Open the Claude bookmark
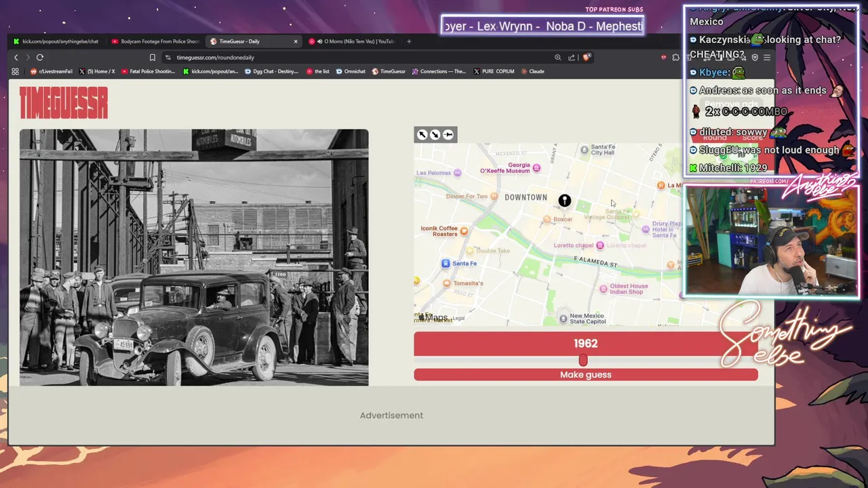The width and height of the screenshot is (868, 488). (532, 71)
